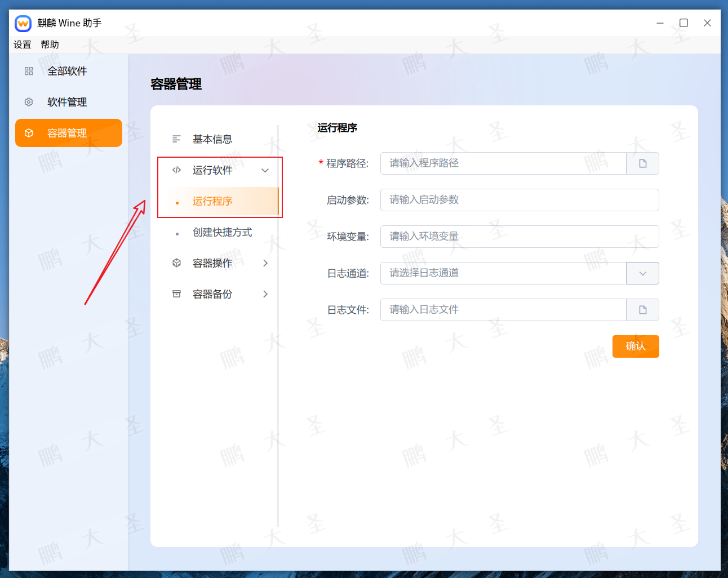Focus the 启动参数 input field
The height and width of the screenshot is (578, 728).
pyautogui.click(x=520, y=200)
